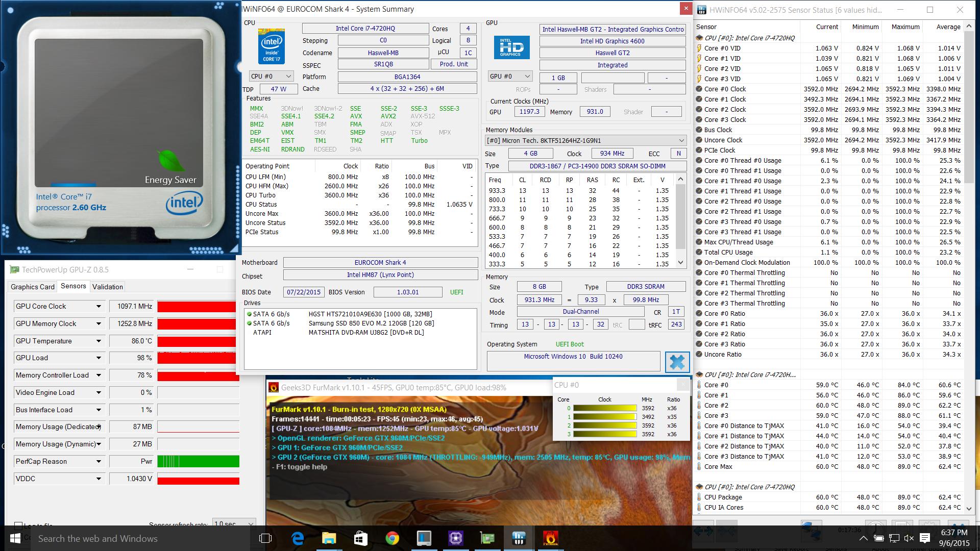Select the On-Demand Clock Modulation row
This screenshot has height=551, width=980.
[x=829, y=263]
